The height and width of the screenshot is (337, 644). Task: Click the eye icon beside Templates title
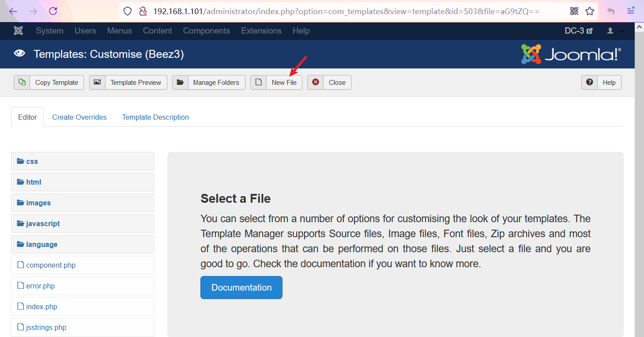(19, 53)
